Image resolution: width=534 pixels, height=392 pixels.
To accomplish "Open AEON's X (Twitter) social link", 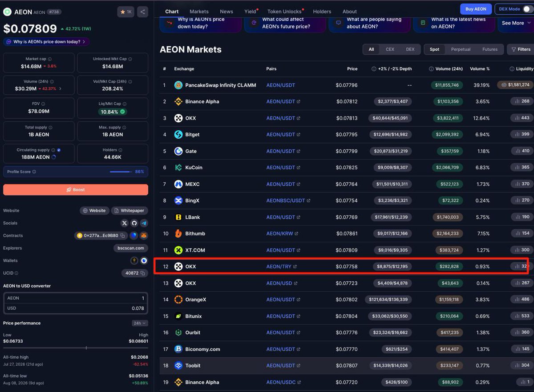I will (x=125, y=223).
